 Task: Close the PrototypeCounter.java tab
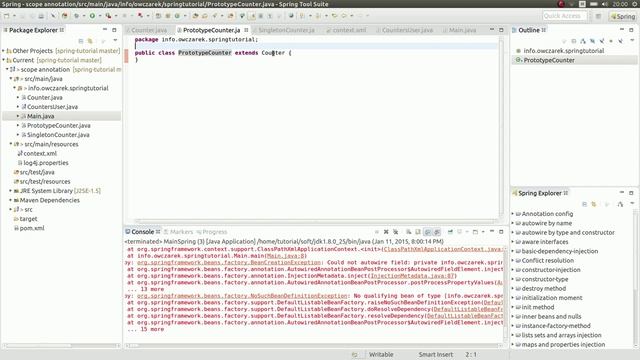click(246, 30)
